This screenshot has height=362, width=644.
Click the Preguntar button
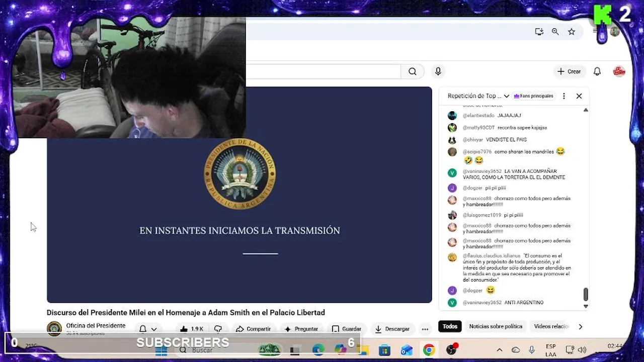[x=301, y=329]
